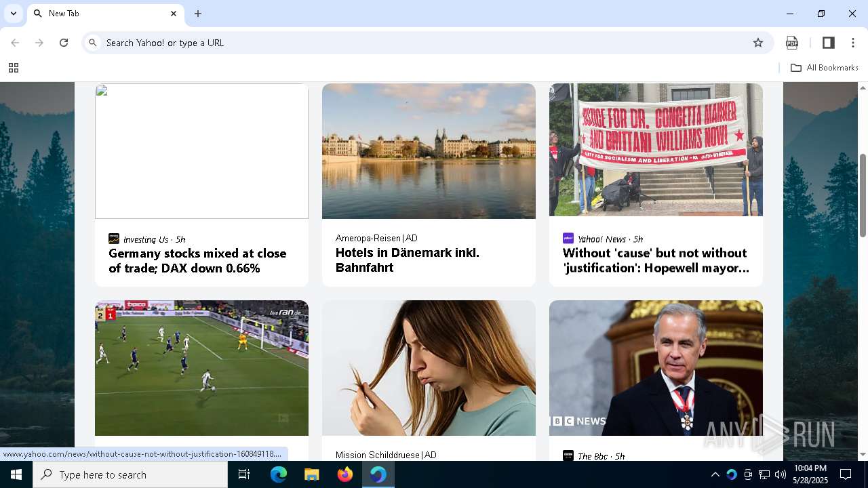Close the New Tab tab

coord(173,14)
